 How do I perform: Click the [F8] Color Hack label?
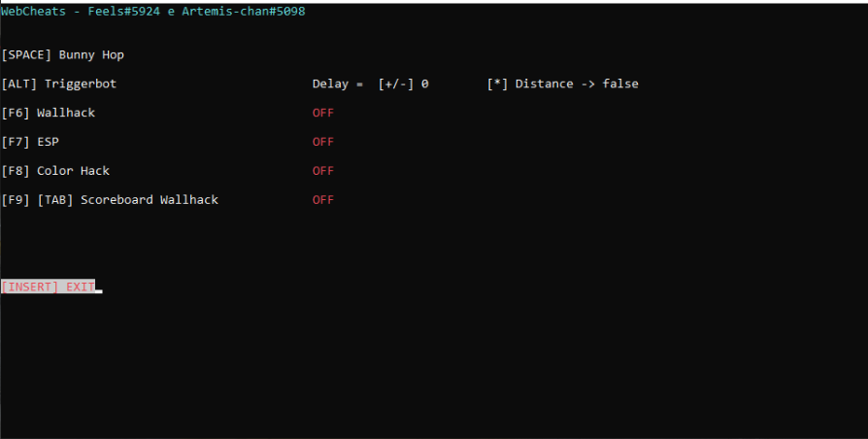point(55,171)
